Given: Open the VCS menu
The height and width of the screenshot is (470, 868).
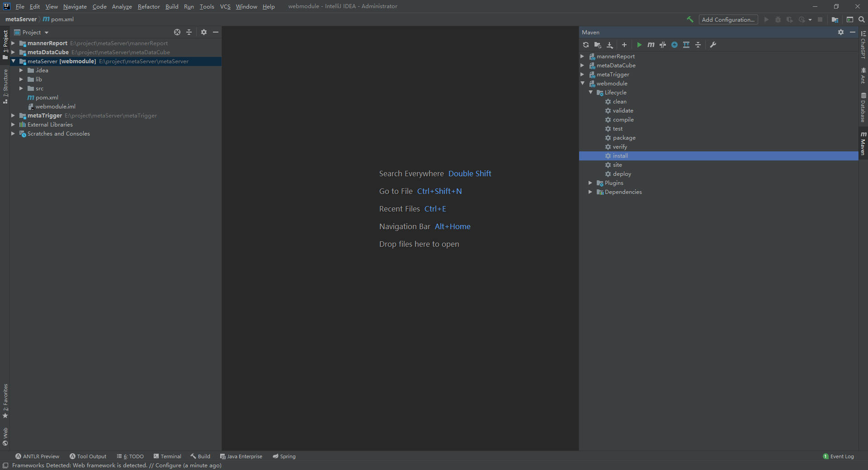Looking at the screenshot, I should 225,6.
